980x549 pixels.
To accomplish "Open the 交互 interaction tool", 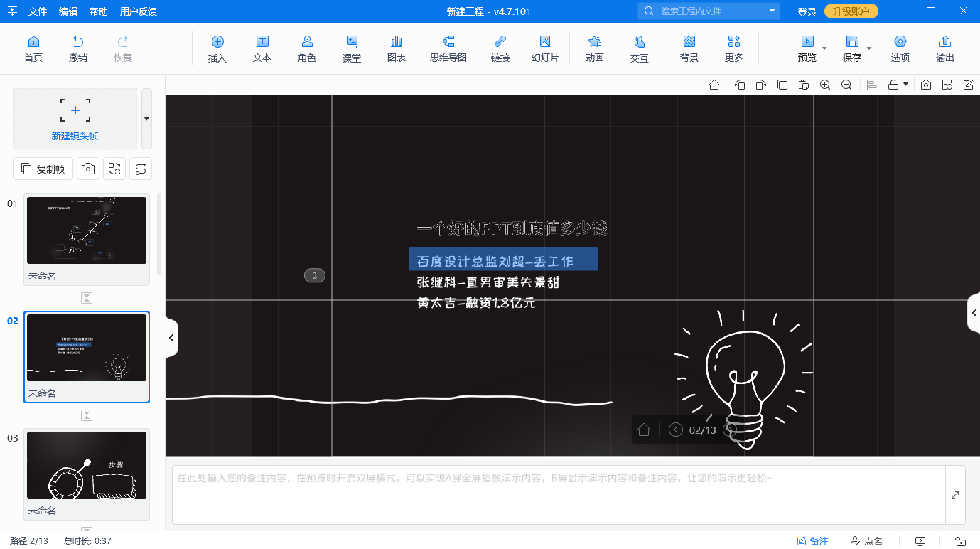I will pyautogui.click(x=640, y=49).
